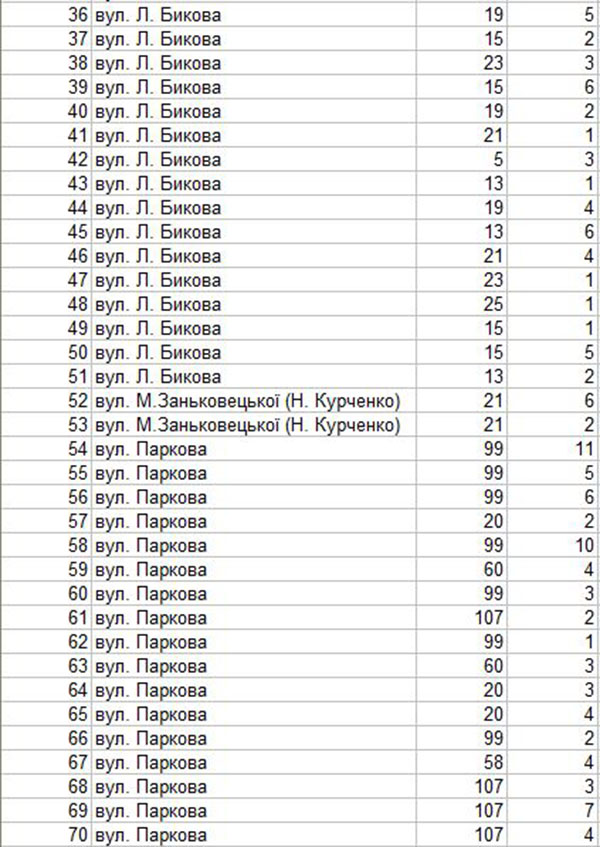Click the value 10 in row 58
600x847 pixels.
tap(585, 546)
